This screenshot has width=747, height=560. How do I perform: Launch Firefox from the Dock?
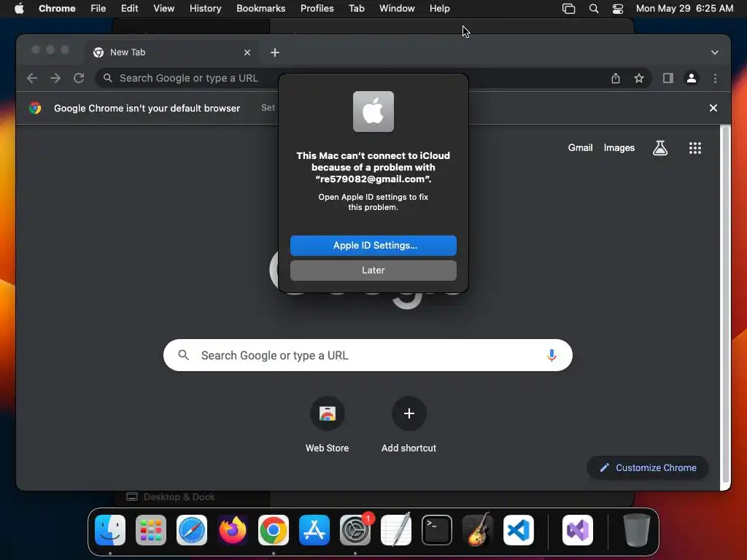(233, 530)
